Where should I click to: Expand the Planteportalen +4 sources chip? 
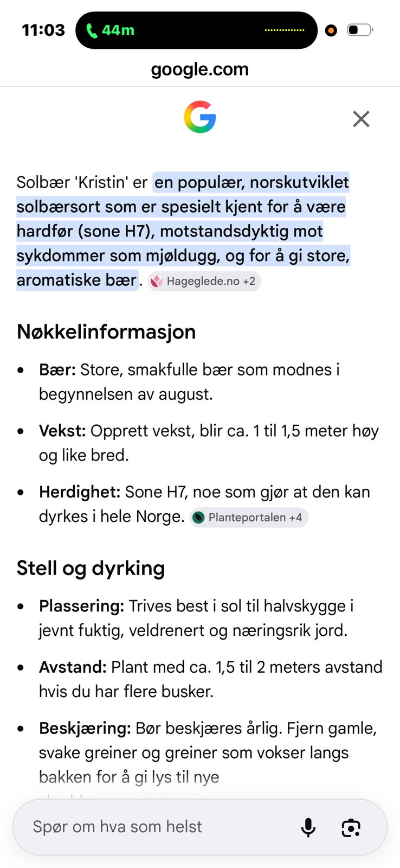point(249,518)
